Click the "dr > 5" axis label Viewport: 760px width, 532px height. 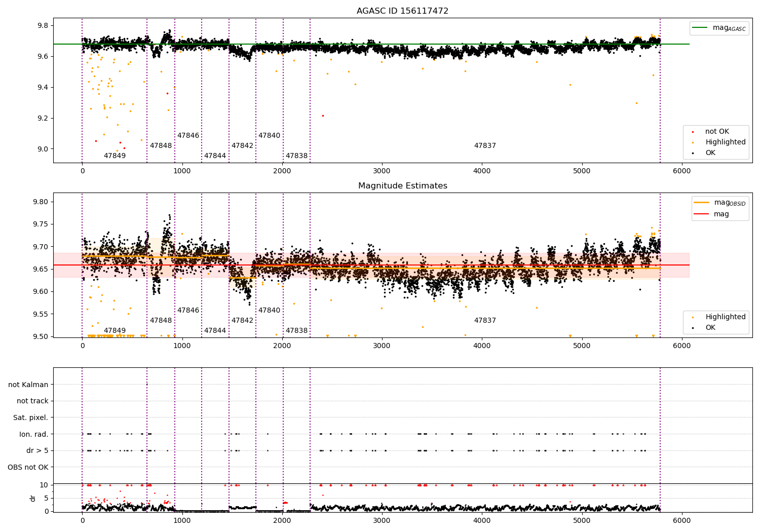(37, 451)
